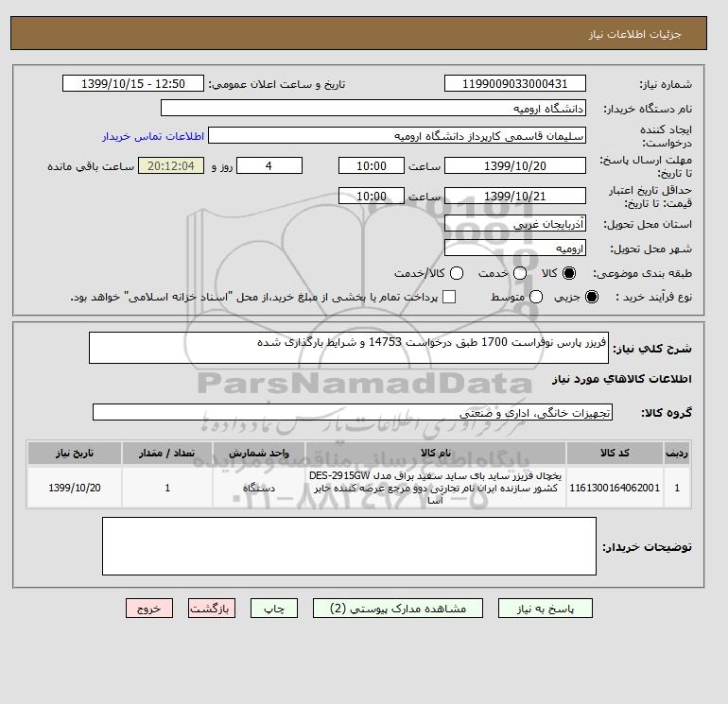Click the پاسخ به نیاز button
Image resolution: width=728 pixels, height=704 pixels.
pyautogui.click(x=546, y=609)
